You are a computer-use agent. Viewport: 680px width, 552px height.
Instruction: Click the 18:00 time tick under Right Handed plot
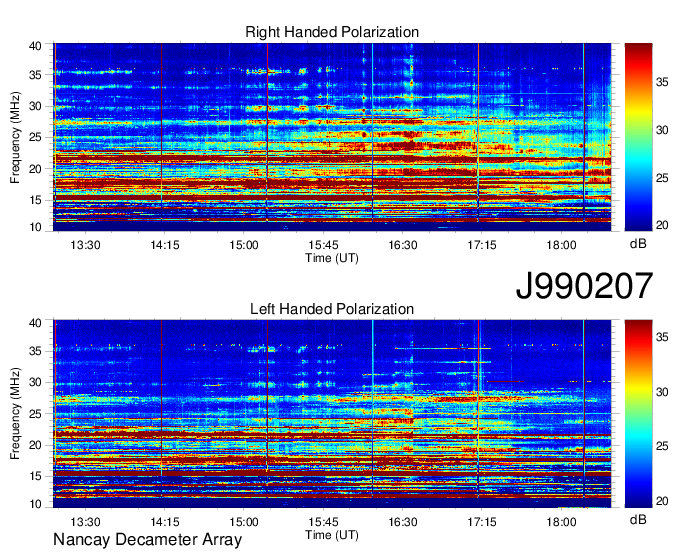click(x=561, y=245)
